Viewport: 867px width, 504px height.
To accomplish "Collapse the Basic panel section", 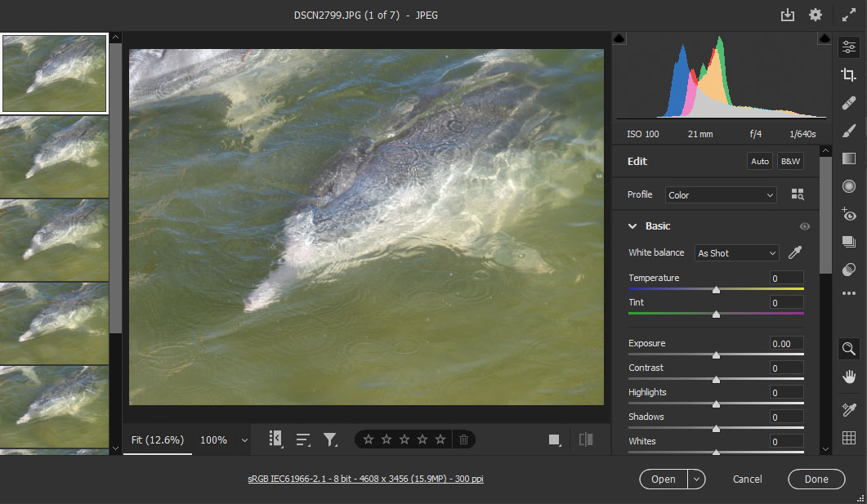I will coord(632,226).
